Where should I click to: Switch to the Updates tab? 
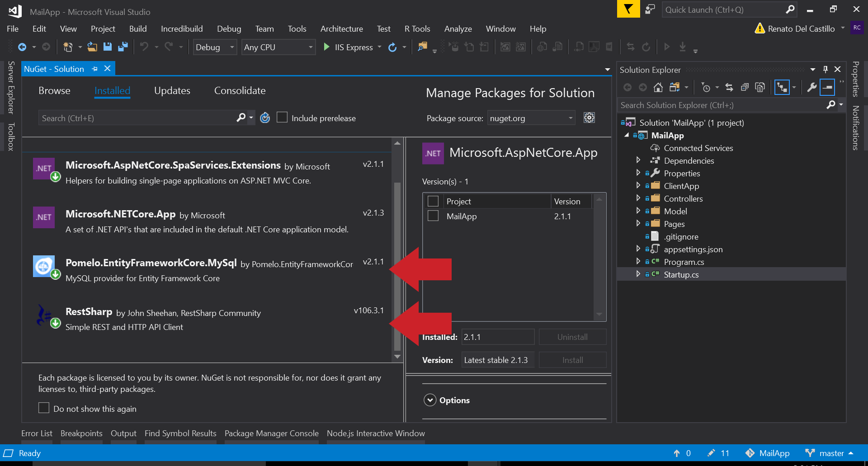[172, 90]
